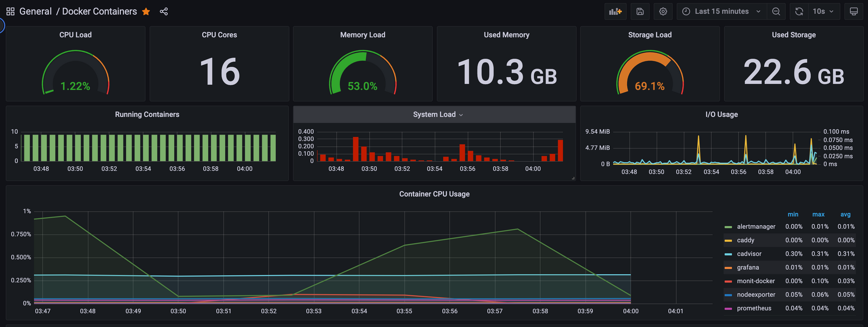Viewport: 868px width, 327px height.
Task: Sort legend by the min column
Action: point(793,215)
